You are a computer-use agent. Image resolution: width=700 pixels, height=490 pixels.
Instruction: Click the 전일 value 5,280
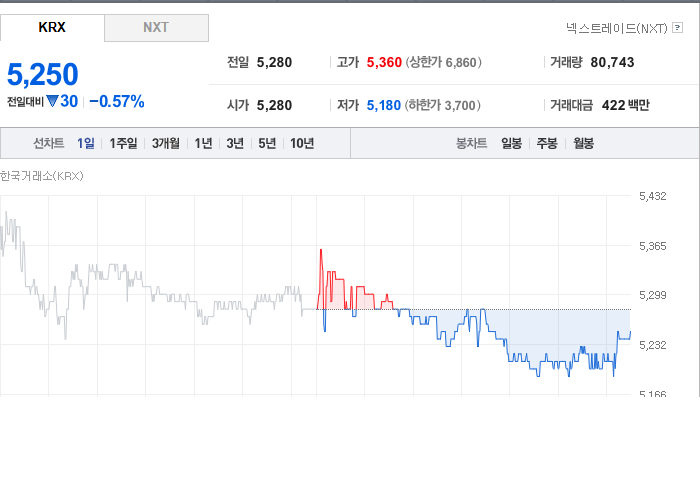[x=274, y=62]
